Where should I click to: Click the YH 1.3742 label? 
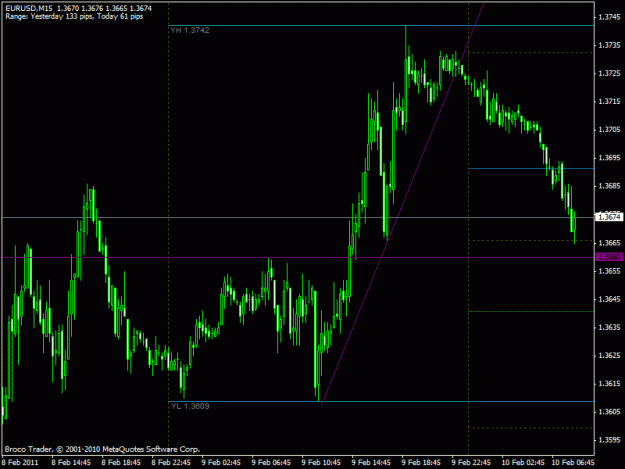(190, 30)
